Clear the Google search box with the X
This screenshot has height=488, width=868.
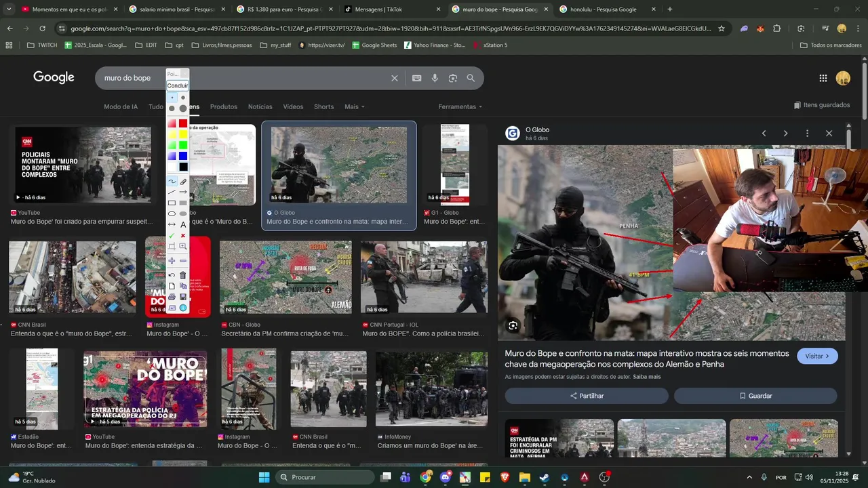click(395, 78)
